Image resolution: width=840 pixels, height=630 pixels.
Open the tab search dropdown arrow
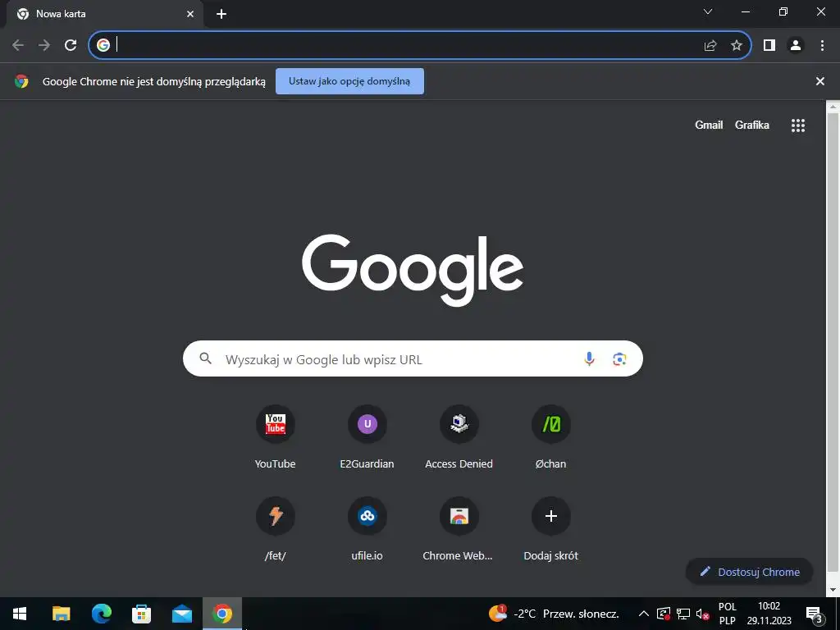coord(708,11)
